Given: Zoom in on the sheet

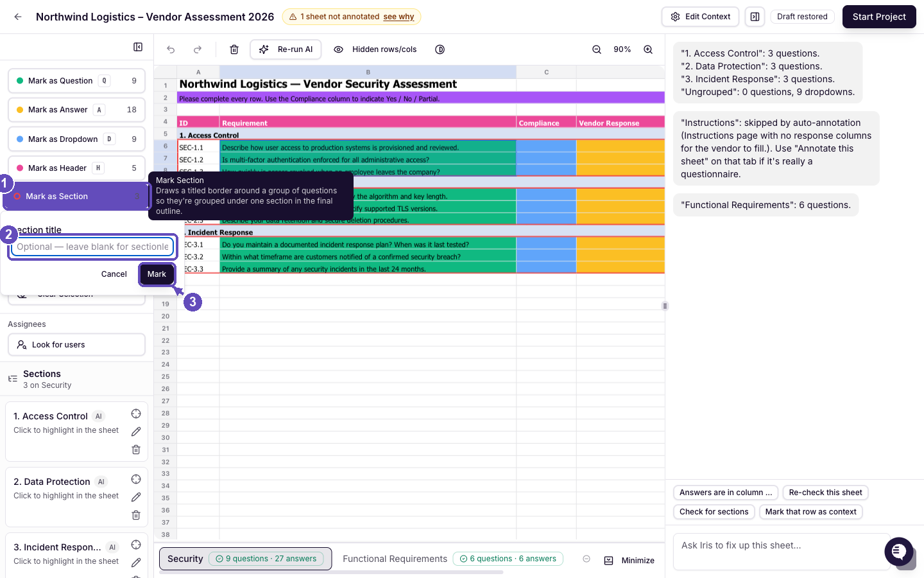Looking at the screenshot, I should point(648,49).
